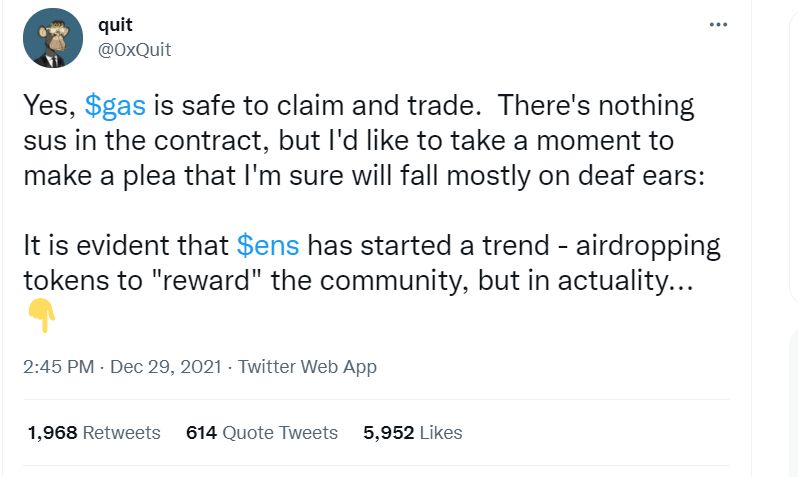View the 5,952 Likes list
The height and width of the screenshot is (477, 798).
[x=413, y=433]
